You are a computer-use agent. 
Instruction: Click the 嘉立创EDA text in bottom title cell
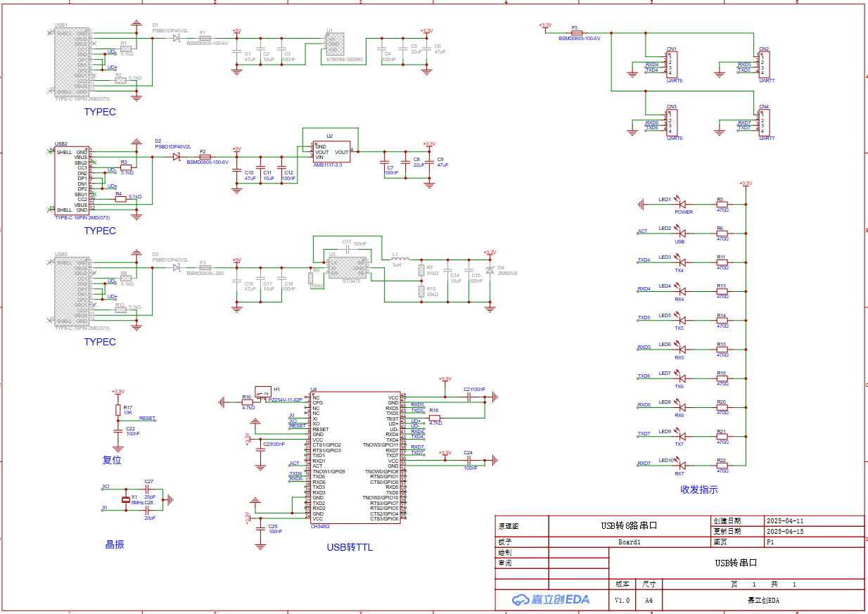(763, 601)
